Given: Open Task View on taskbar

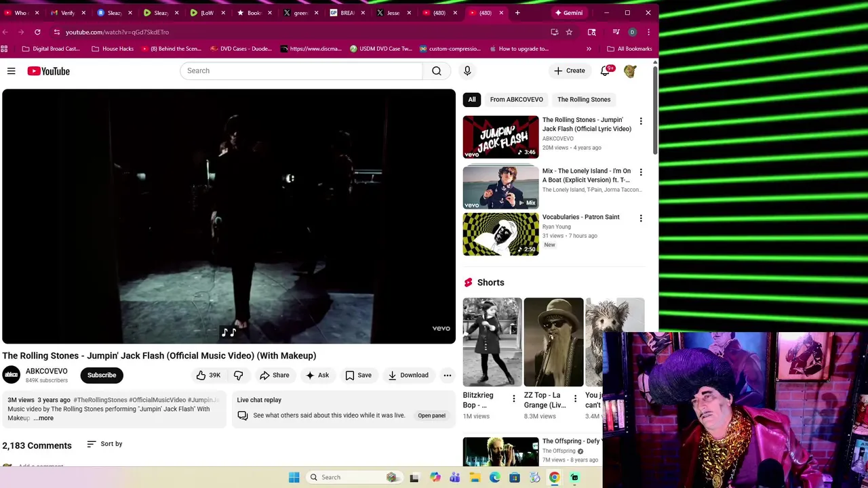Looking at the screenshot, I should [414, 477].
